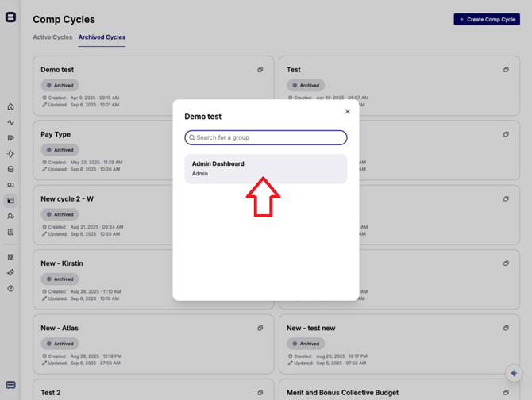
Task: Select the Admin Dashboard group
Action: (x=265, y=168)
